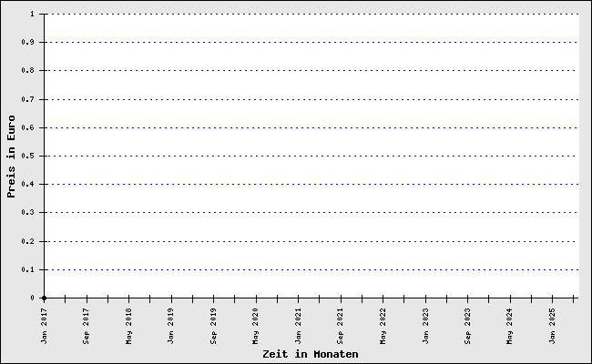The width and height of the screenshot is (592, 364).
Task: Click the 'Jan 2021' x-axis label
Action: [x=298, y=327]
